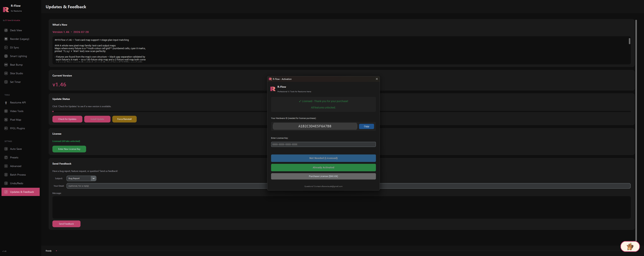Switch to DJ Sync tab label

click(14, 47)
